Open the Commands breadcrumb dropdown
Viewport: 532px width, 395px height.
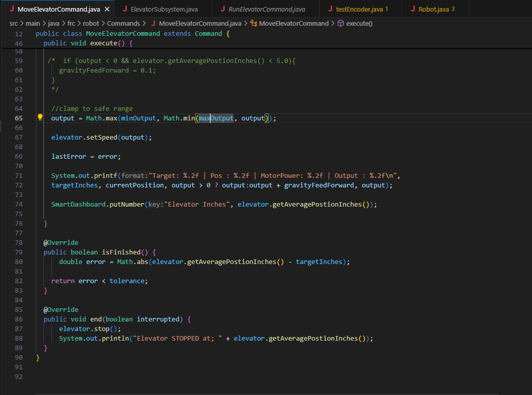click(124, 23)
